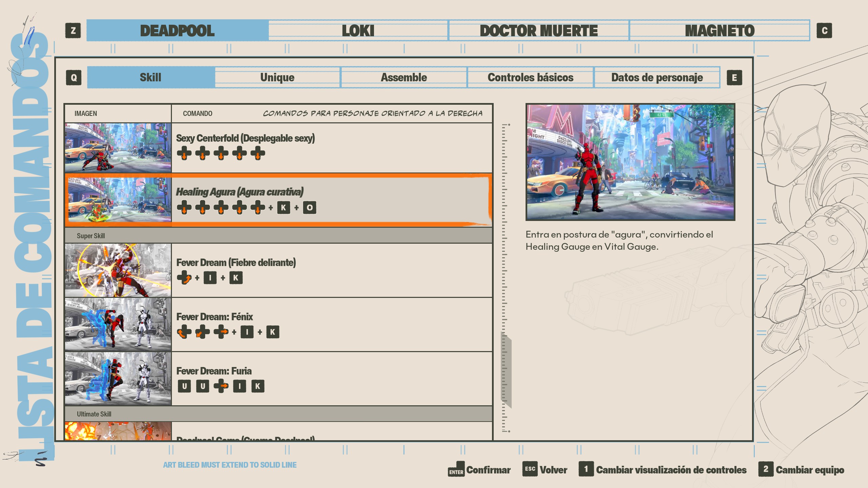Click the Sexy Centerfold row thumbnail
868x488 pixels.
pos(118,148)
